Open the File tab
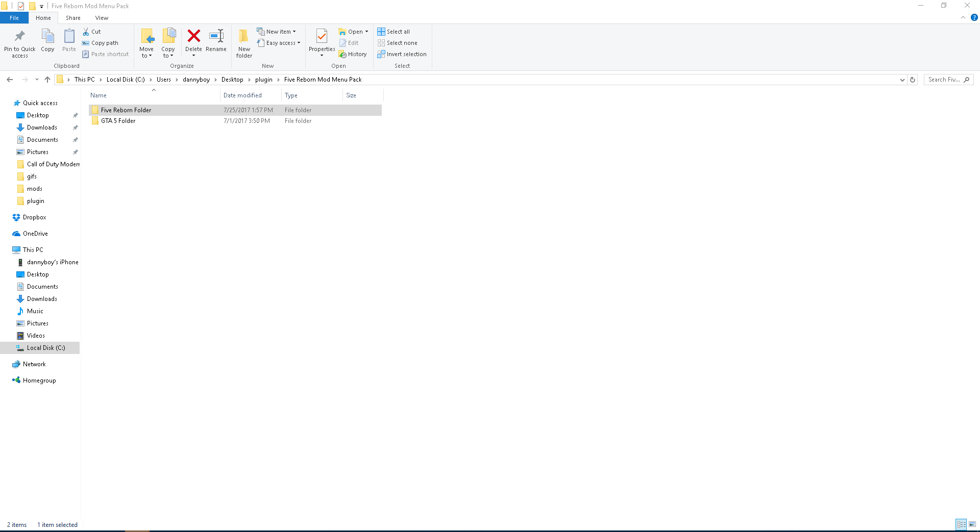The height and width of the screenshot is (532, 980). 14,18
